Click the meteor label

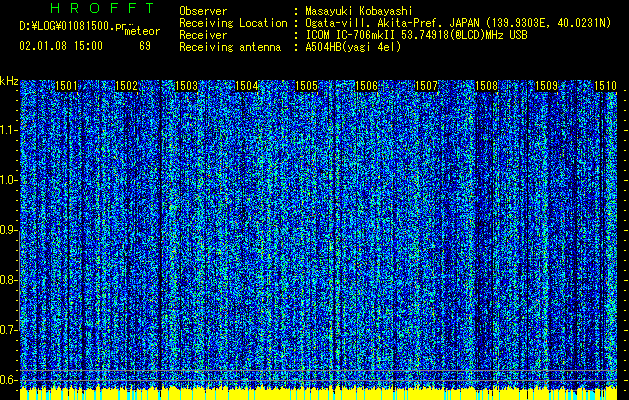(x=142, y=31)
